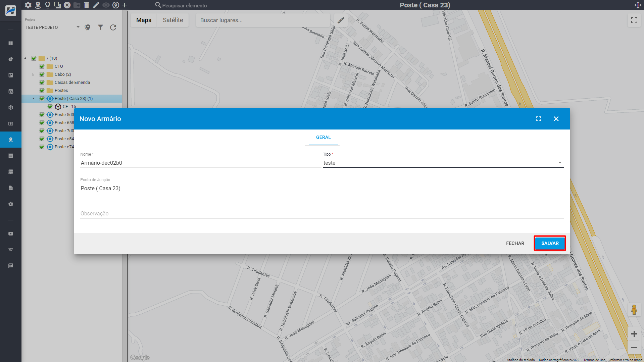644x362 pixels.
Task: Open the TESTE PROJETO project dropdown
Action: point(53,28)
